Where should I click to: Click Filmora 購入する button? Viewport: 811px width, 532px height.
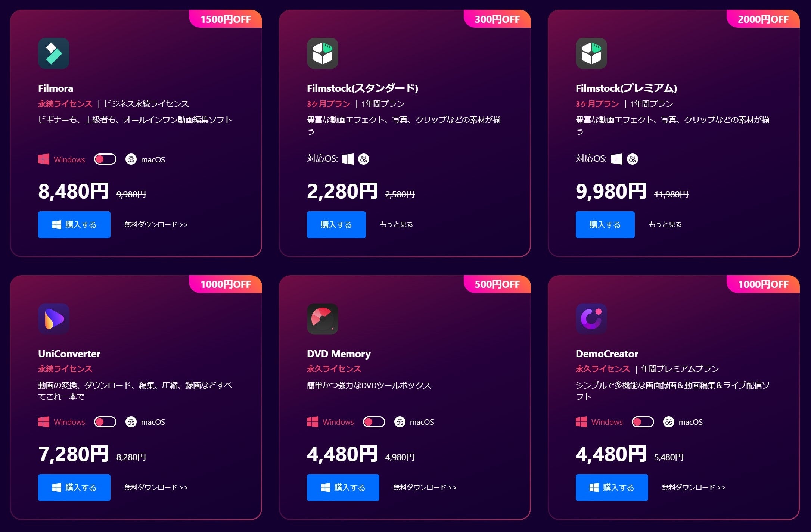pyautogui.click(x=74, y=225)
